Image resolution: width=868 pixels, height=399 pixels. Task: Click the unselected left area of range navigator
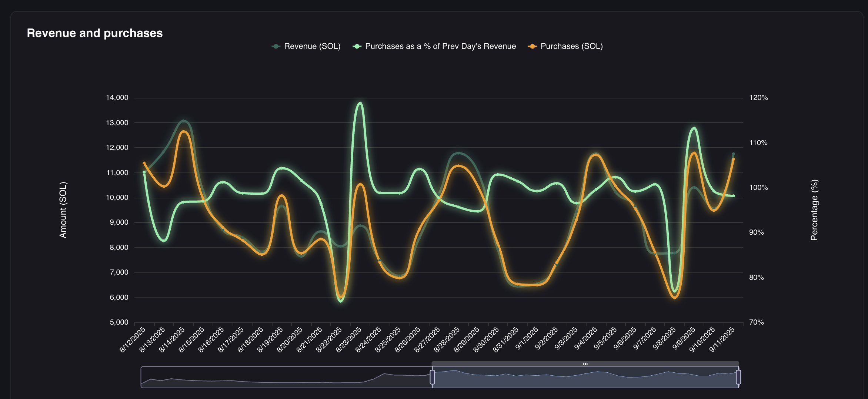point(285,378)
